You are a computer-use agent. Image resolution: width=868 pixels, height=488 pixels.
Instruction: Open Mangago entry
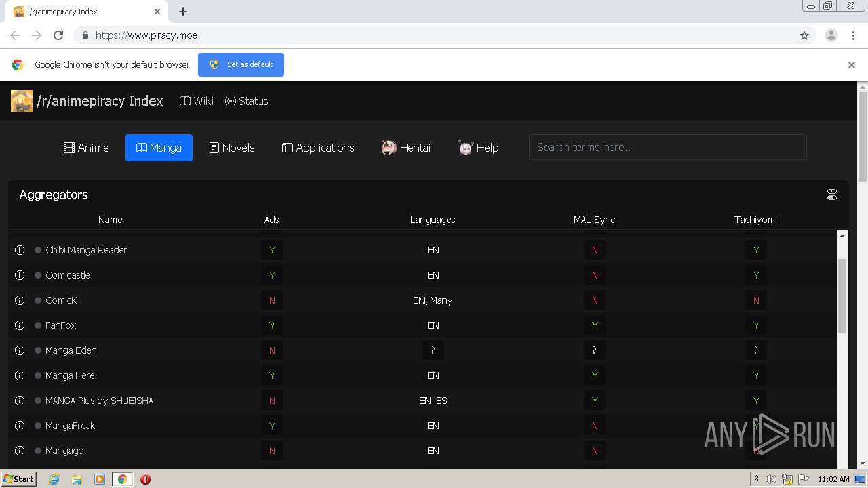click(x=64, y=451)
